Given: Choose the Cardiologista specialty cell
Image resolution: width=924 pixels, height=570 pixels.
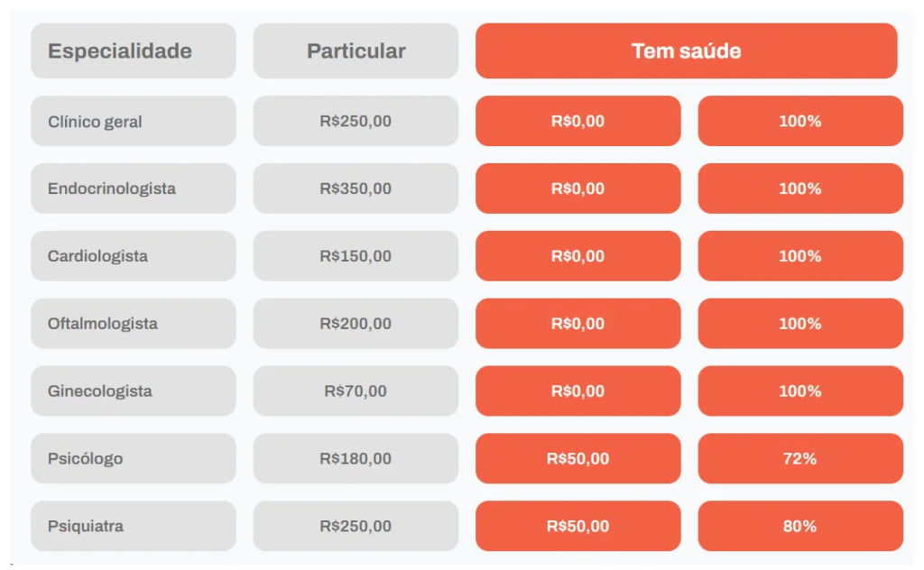Looking at the screenshot, I should tap(133, 256).
